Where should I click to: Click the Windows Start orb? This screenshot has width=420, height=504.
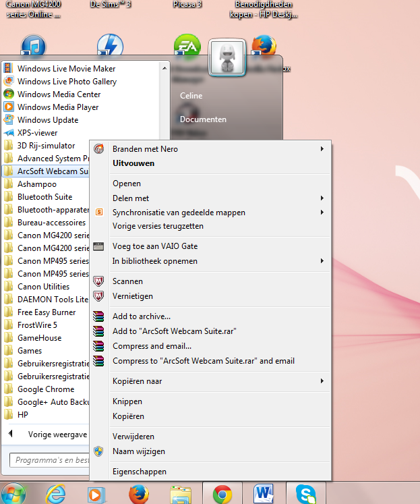(13, 494)
